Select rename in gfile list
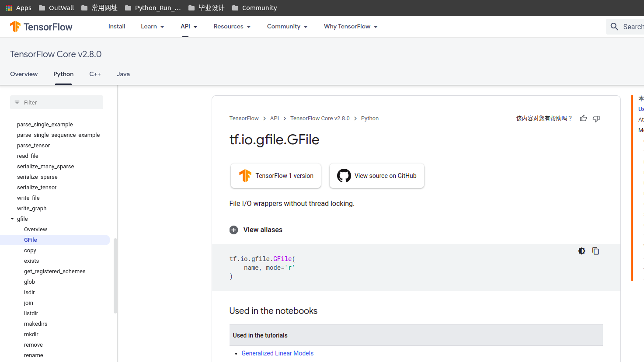The height and width of the screenshot is (362, 644). tap(33, 355)
